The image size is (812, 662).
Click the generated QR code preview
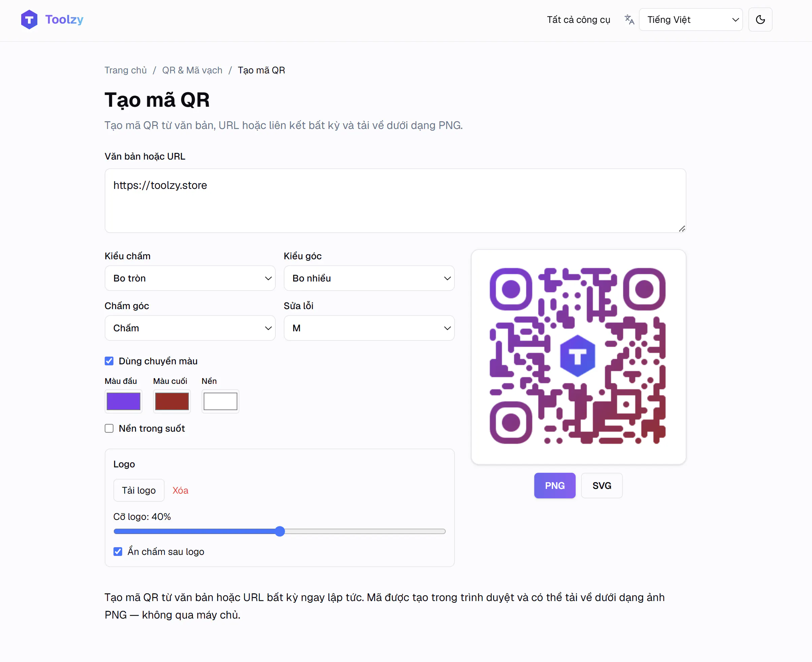pyautogui.click(x=578, y=356)
